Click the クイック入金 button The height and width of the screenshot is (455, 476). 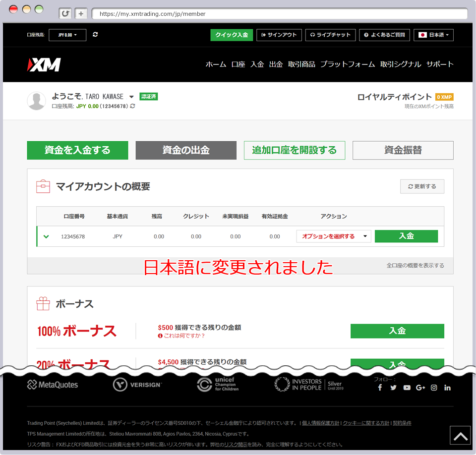(x=231, y=35)
